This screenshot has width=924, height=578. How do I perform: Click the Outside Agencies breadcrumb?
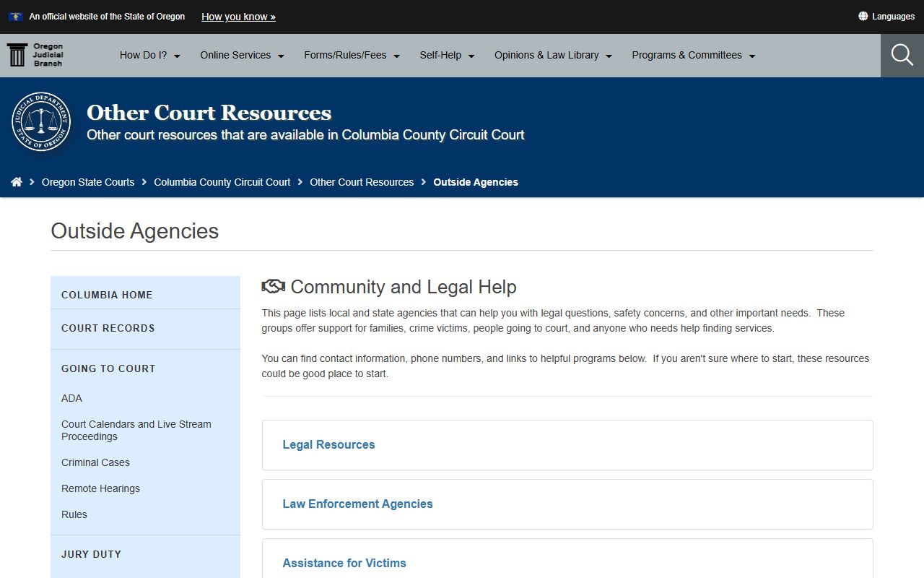pyautogui.click(x=476, y=182)
